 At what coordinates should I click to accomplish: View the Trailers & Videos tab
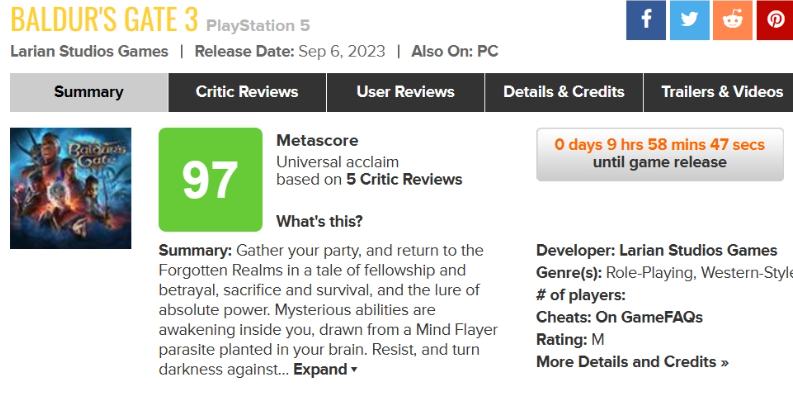[x=719, y=92]
